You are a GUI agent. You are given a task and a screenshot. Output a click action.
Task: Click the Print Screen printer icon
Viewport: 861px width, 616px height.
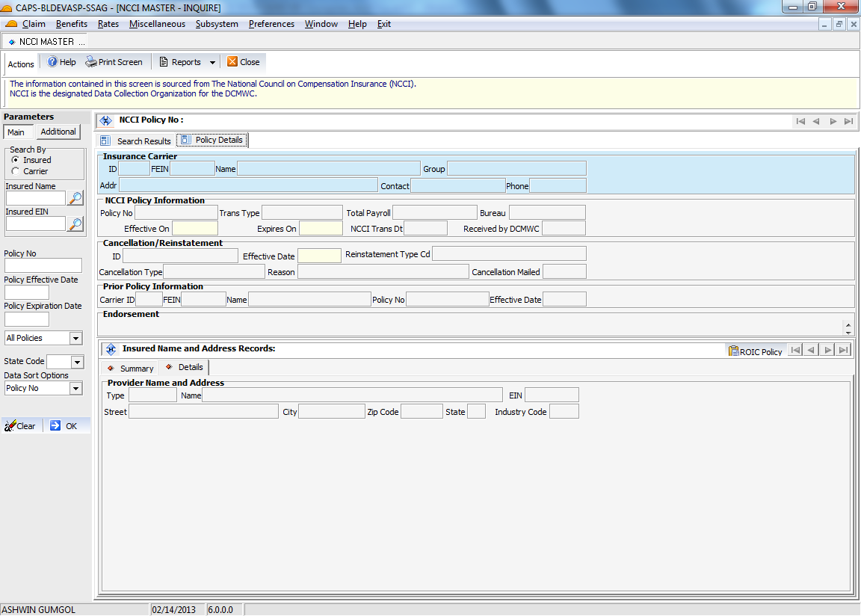[x=91, y=62]
